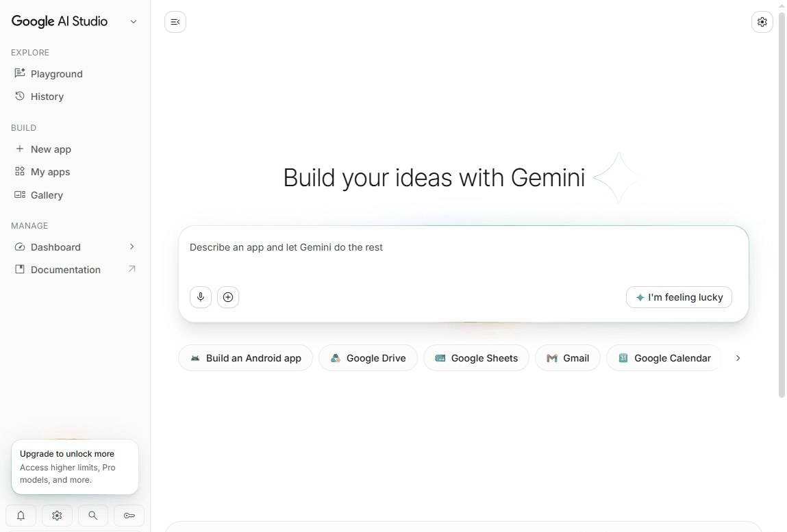787x532 pixels.
Task: Open the Documentation link
Action: [75, 270]
